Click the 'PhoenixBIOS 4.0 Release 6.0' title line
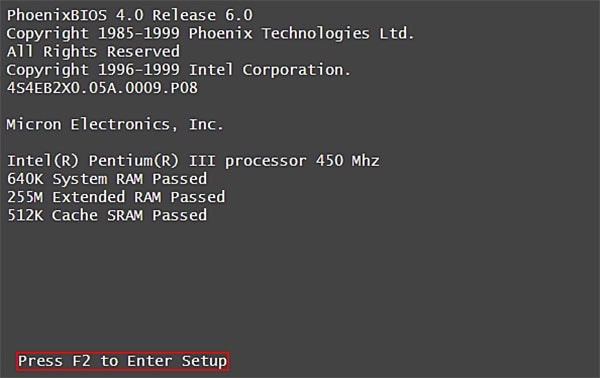The height and width of the screenshot is (378, 600). tap(130, 15)
